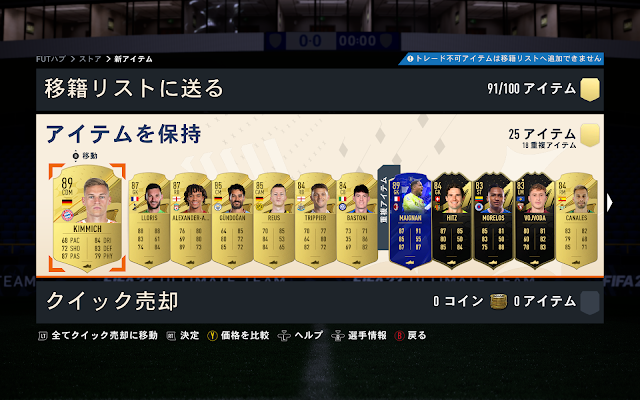The height and width of the screenshot is (400, 640).
Task: Click the stick icon next to 選手情報
Action: click(x=338, y=336)
